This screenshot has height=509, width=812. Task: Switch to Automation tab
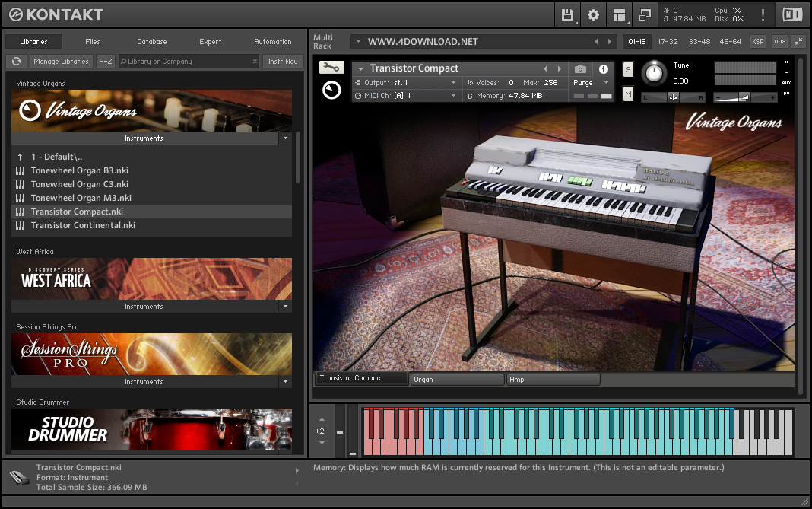[x=273, y=42]
